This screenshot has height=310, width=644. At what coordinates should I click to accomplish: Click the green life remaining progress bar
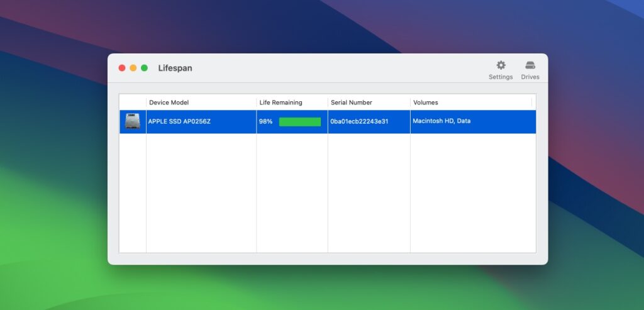pyautogui.click(x=300, y=121)
